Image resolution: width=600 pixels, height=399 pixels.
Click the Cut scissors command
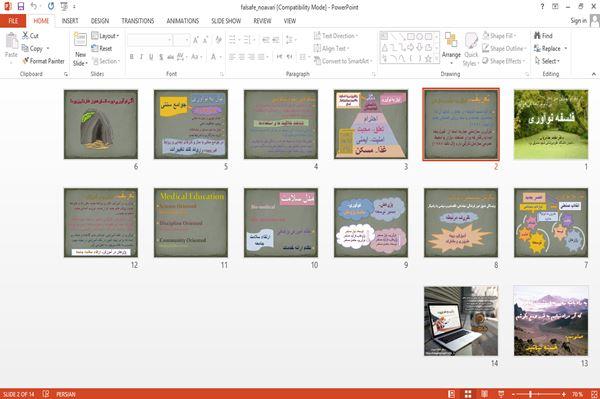coord(30,36)
